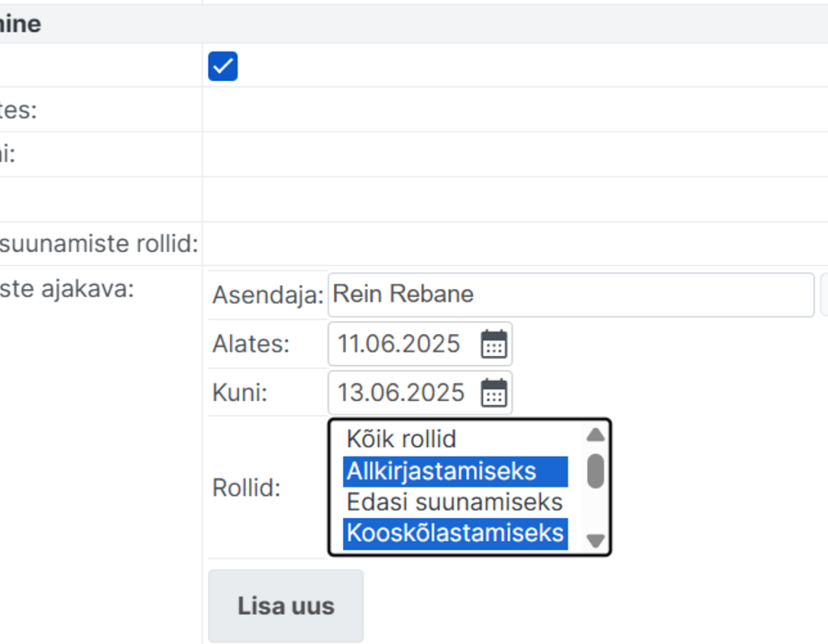828x644 pixels.
Task: Click the Kuni date field 13.06.2025
Action: click(x=420, y=393)
